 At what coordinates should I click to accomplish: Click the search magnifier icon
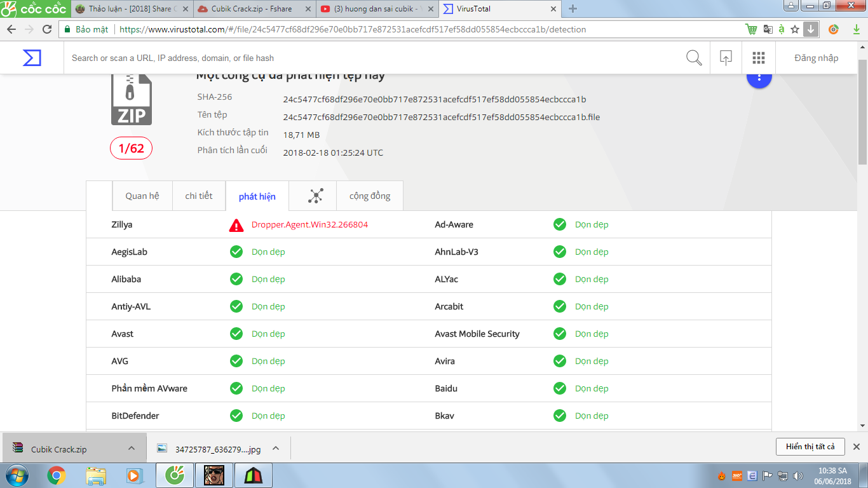pos(694,58)
